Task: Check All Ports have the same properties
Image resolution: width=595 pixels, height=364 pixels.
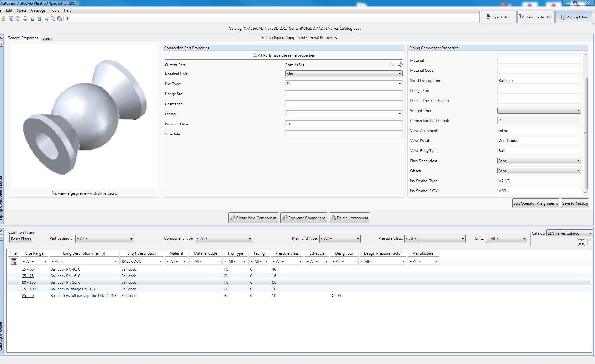Action: pos(255,55)
